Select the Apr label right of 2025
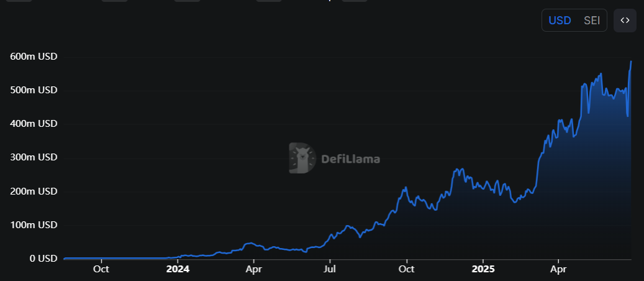644x281 pixels. (x=558, y=269)
